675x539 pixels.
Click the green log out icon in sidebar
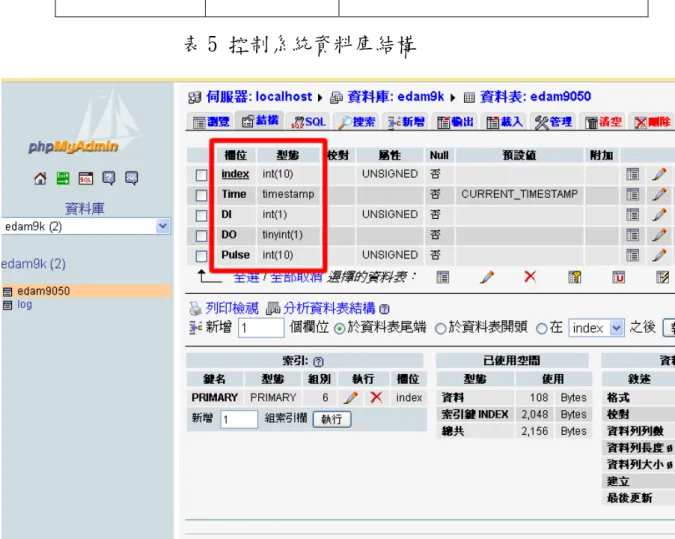pyautogui.click(x=63, y=178)
